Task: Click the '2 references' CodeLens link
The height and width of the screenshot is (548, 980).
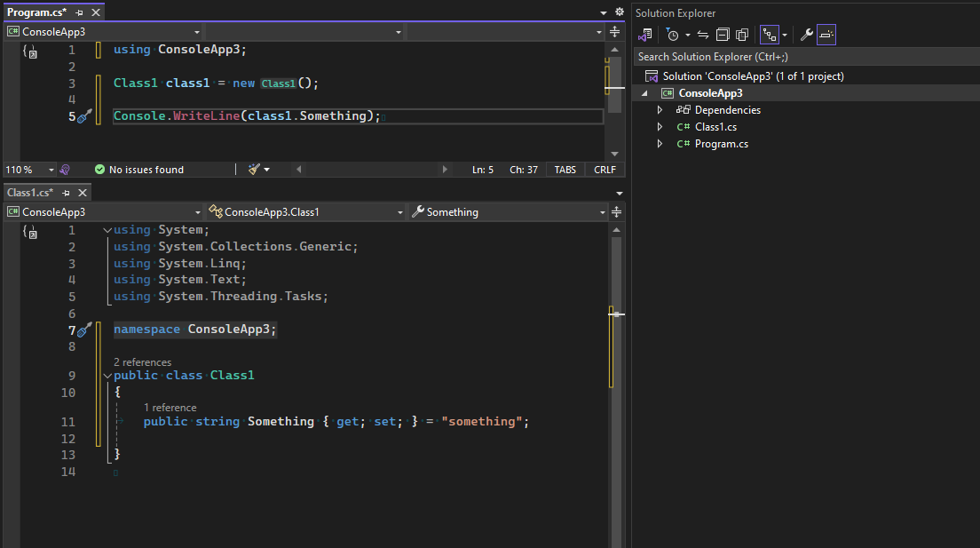Action: [143, 362]
